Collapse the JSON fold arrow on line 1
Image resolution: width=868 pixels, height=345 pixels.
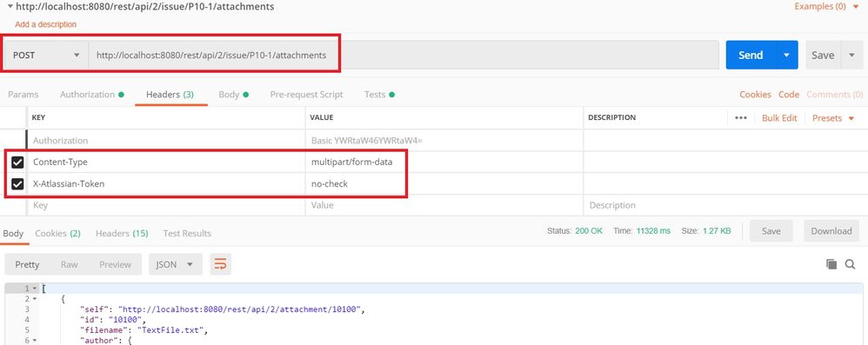point(35,289)
